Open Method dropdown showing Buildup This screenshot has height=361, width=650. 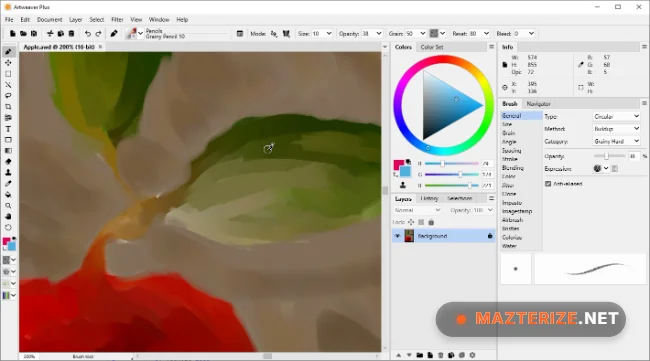pos(616,129)
